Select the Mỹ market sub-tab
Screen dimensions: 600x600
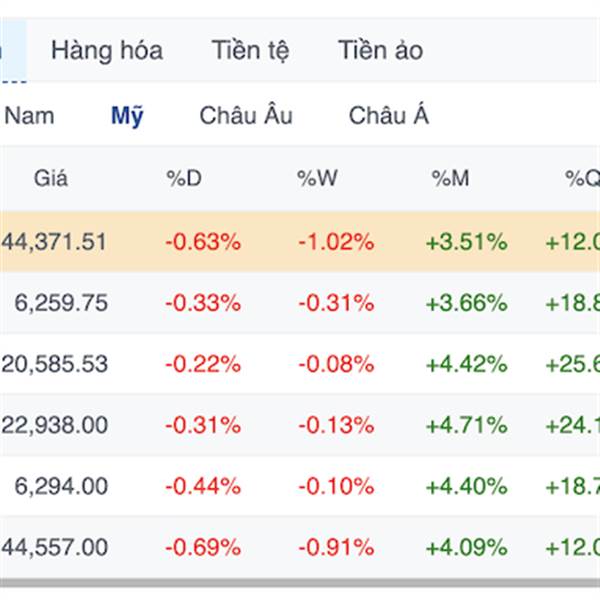click(127, 116)
